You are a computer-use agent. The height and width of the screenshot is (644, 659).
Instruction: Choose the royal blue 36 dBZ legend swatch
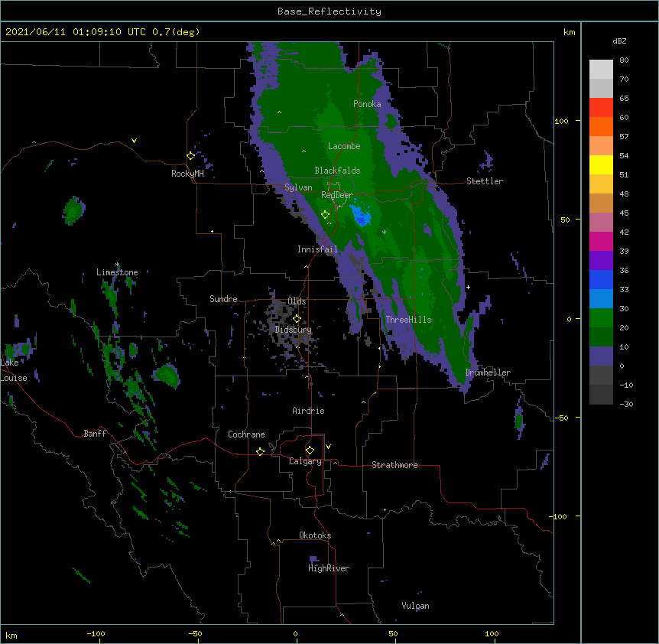click(601, 279)
